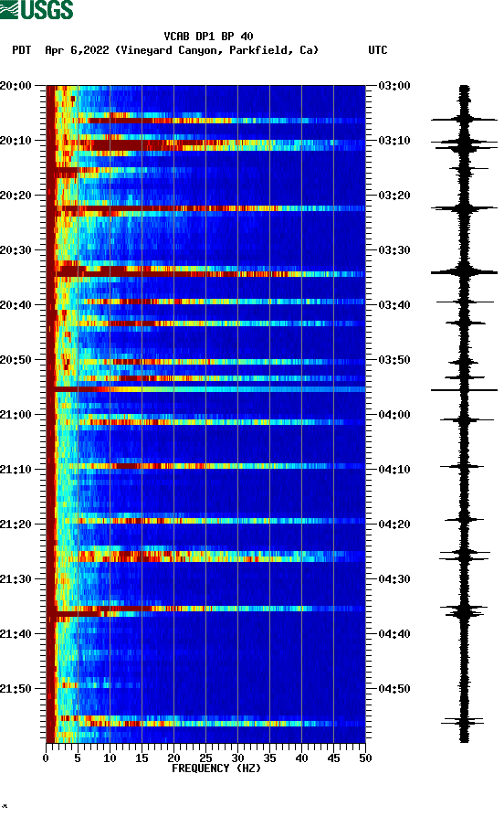
Task: Click the '21:20' PDT time label
Action: pos(16,525)
